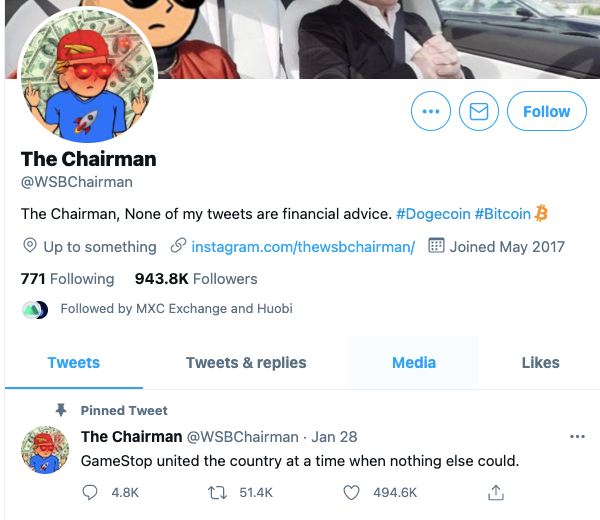The width and height of the screenshot is (600, 520).
Task: Click the share icon on pinned tweet
Action: point(495,492)
